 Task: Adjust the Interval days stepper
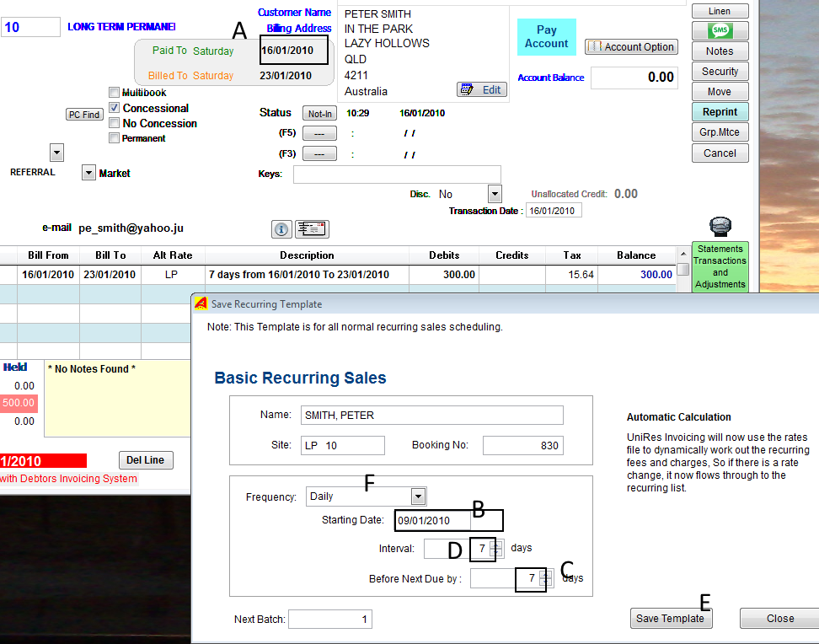coord(497,549)
